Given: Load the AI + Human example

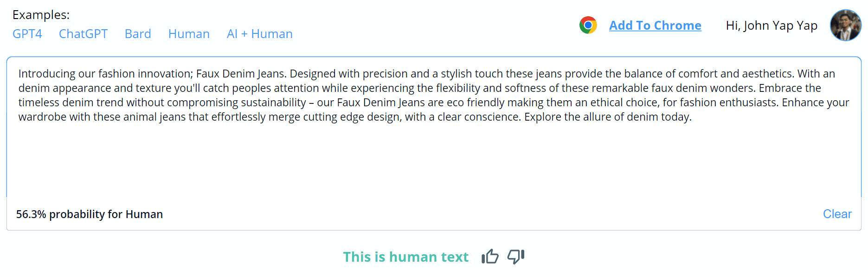Looking at the screenshot, I should [260, 34].
